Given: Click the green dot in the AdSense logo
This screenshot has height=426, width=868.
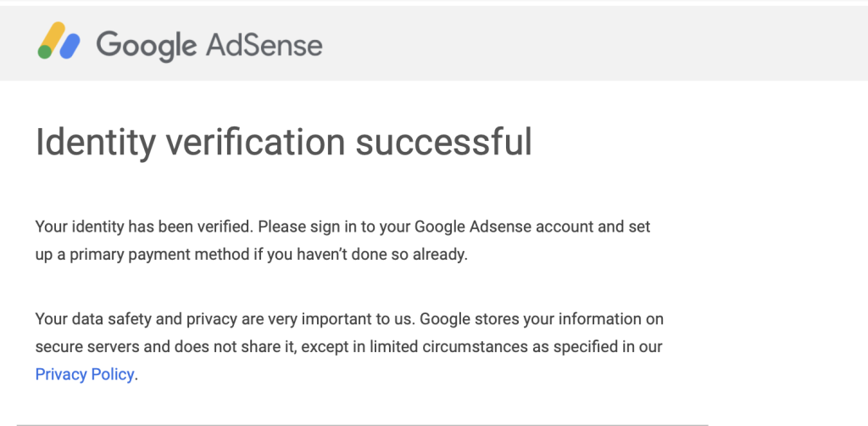Looking at the screenshot, I should point(44,51).
